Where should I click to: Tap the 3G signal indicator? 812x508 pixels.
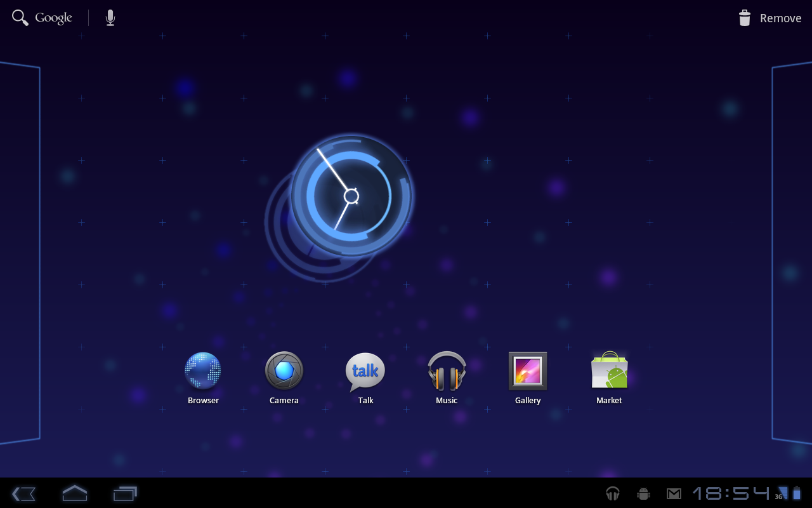point(782,493)
